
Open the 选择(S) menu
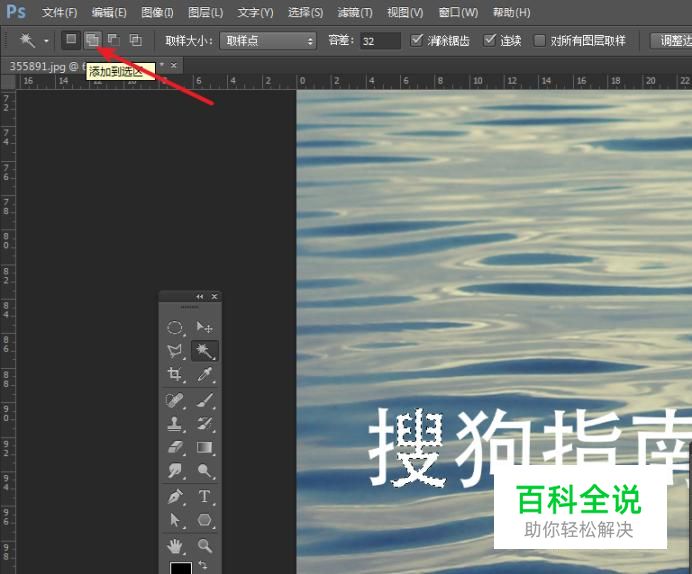click(x=305, y=12)
